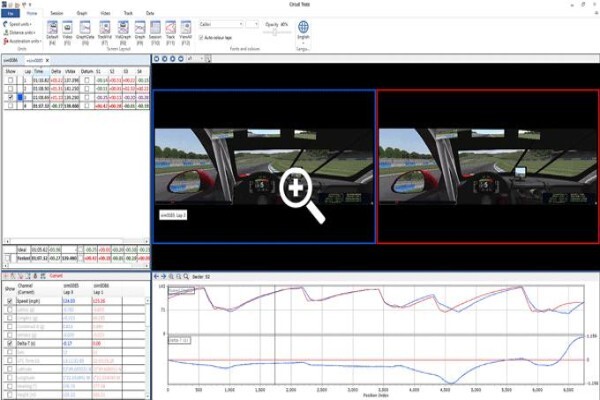
Task: Switch to the Track ribbon tab
Action: (x=128, y=13)
